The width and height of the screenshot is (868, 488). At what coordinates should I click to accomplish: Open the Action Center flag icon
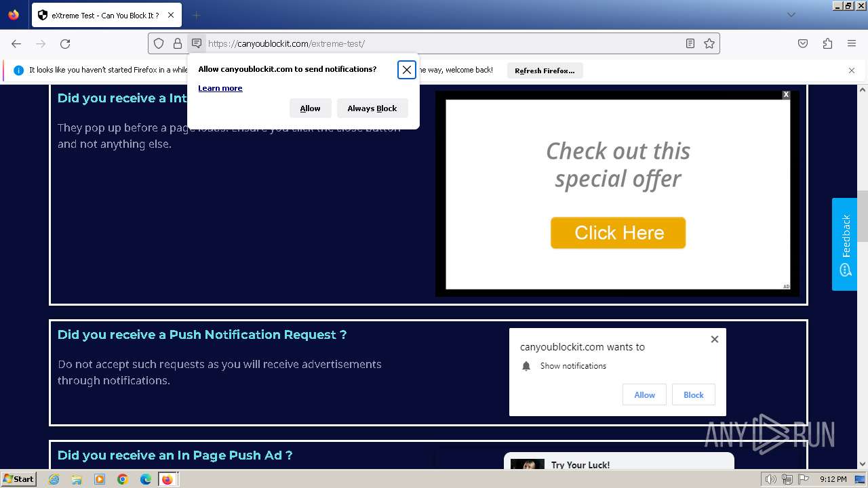804,479
